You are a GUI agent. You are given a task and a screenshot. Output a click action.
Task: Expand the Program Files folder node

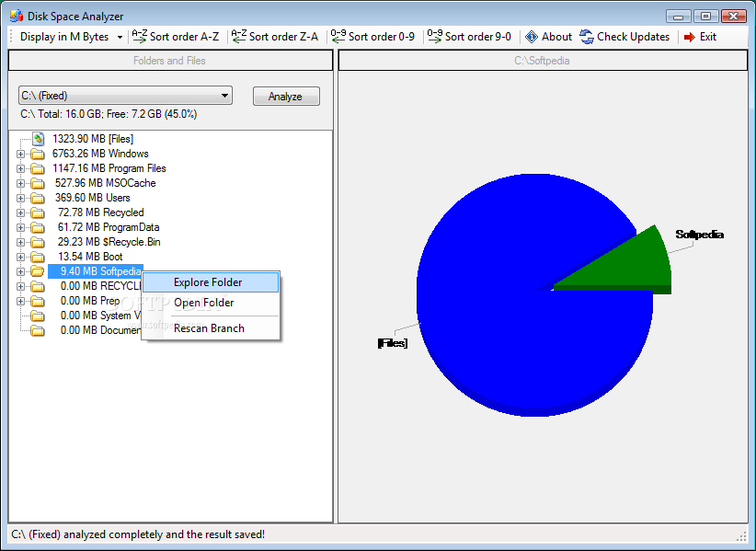coord(20,168)
